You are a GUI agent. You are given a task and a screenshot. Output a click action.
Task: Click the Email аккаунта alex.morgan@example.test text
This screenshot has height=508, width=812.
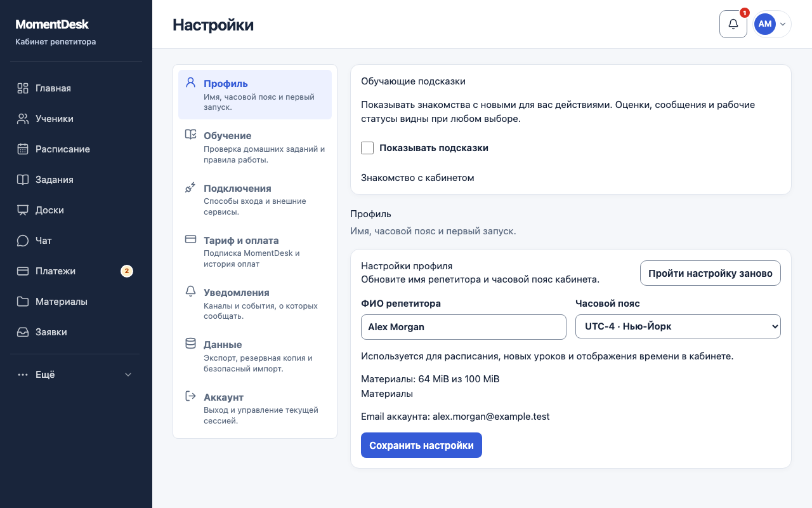455,417
